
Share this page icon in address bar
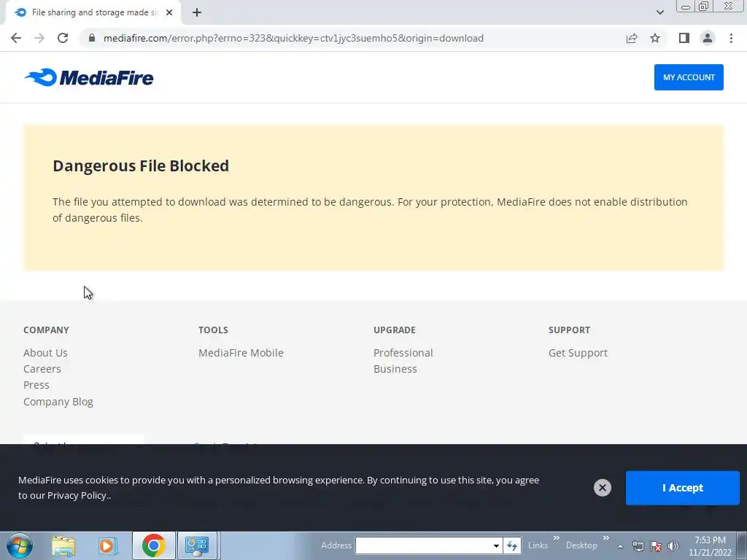point(632,38)
